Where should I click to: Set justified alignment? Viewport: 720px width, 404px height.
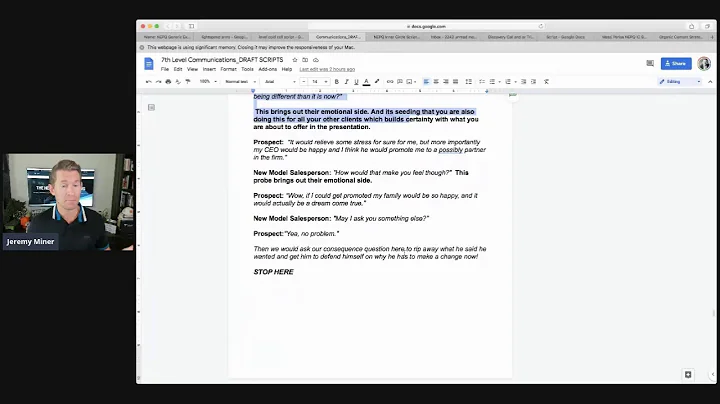[455, 82]
